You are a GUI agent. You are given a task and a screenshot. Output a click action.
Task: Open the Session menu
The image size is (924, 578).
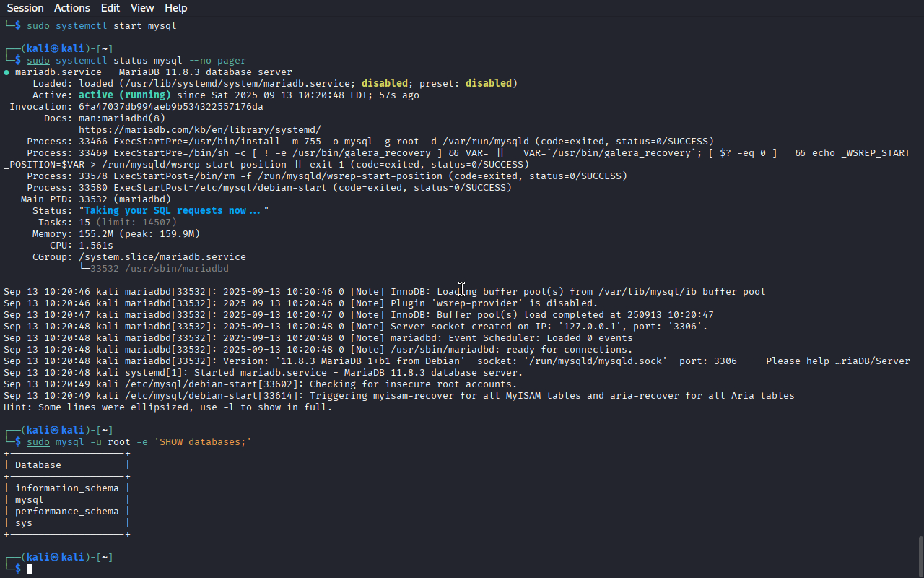click(25, 8)
